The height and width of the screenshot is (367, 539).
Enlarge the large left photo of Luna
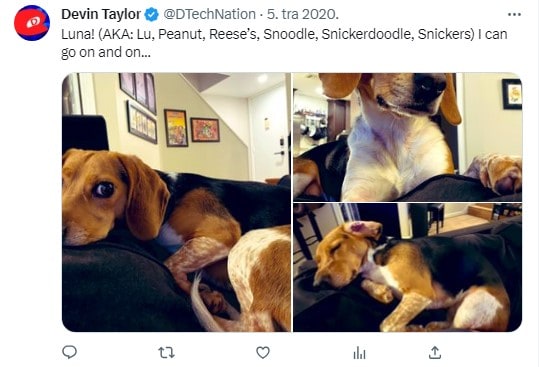[176, 202]
